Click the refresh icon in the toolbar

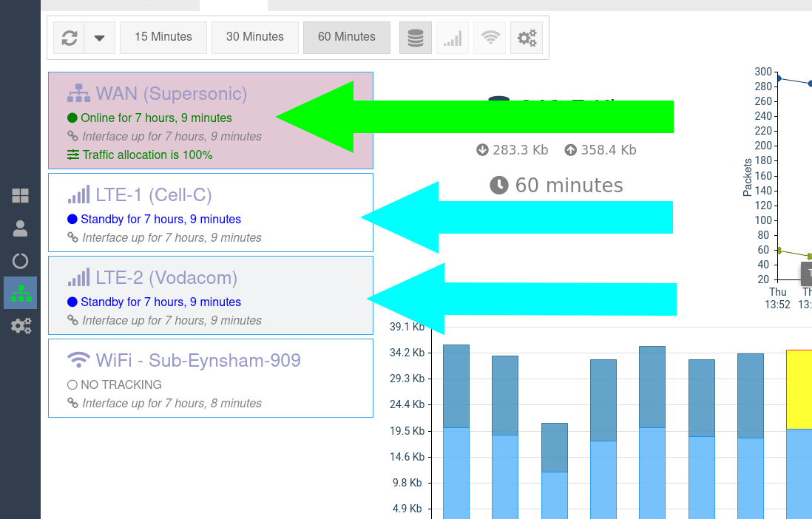click(70, 38)
